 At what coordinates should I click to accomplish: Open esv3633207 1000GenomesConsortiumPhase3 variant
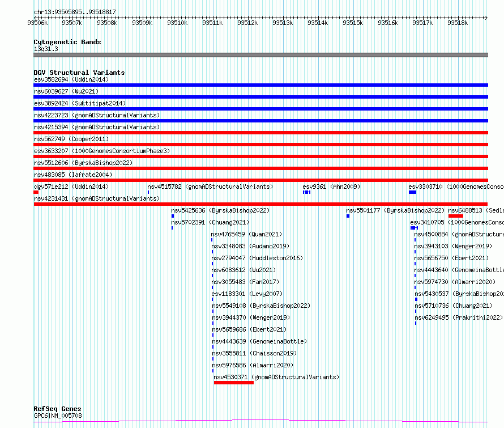(102, 151)
